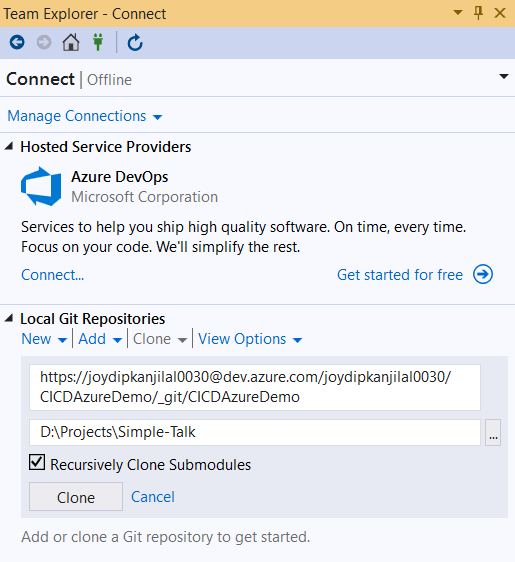Go to Team Explorer Home icon
This screenshot has height=562, width=515.
71,43
